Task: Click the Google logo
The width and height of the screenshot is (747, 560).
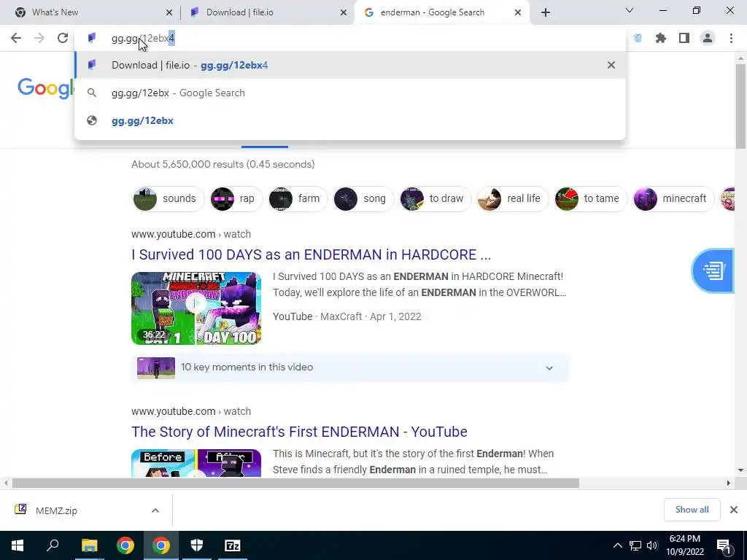Action: 46,88
